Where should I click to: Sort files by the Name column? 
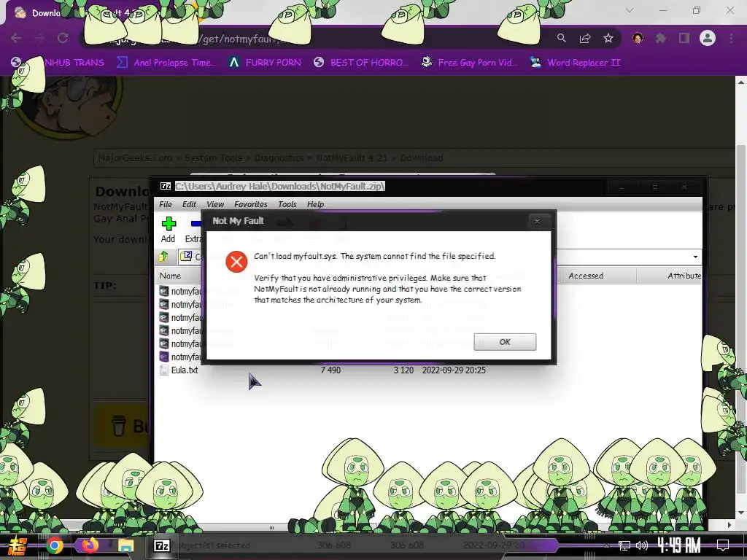click(170, 276)
